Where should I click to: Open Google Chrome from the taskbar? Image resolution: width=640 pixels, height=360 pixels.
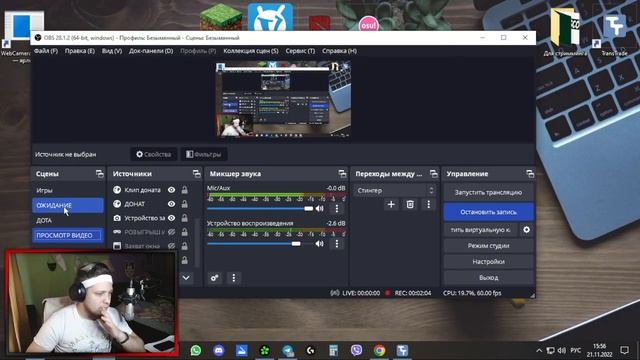379,350
